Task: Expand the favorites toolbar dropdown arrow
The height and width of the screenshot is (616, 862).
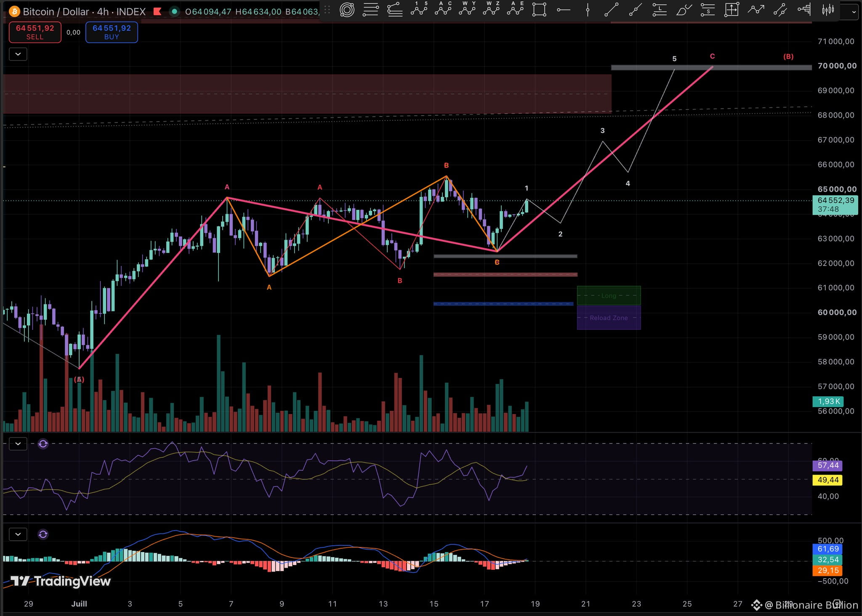Action: [x=854, y=12]
